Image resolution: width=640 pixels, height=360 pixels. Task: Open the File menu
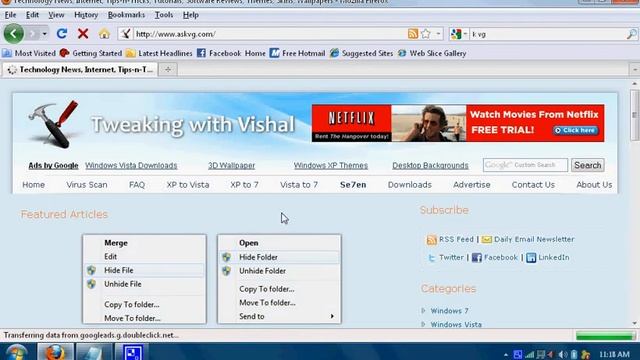pyautogui.click(x=10, y=15)
